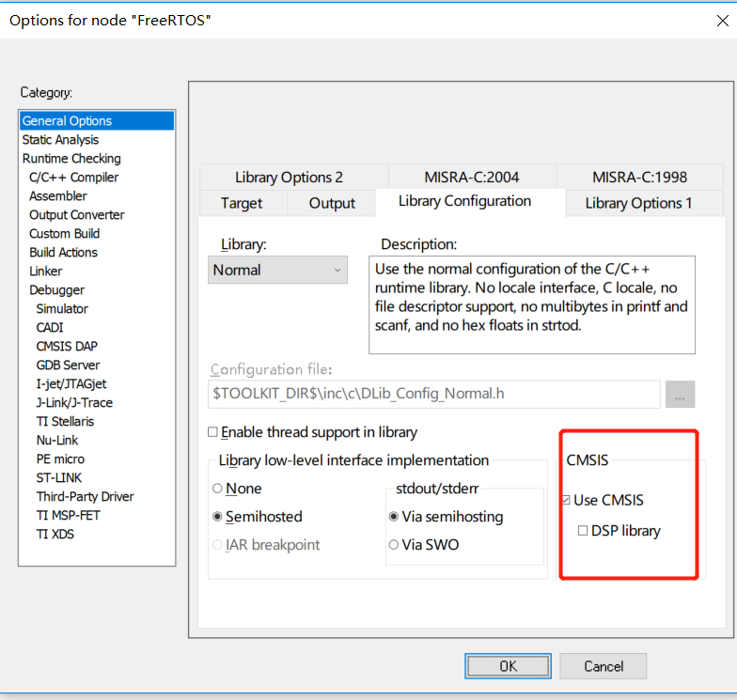This screenshot has width=737, height=700.
Task: Toggle the Use CMSIS checkbox
Action: click(566, 500)
